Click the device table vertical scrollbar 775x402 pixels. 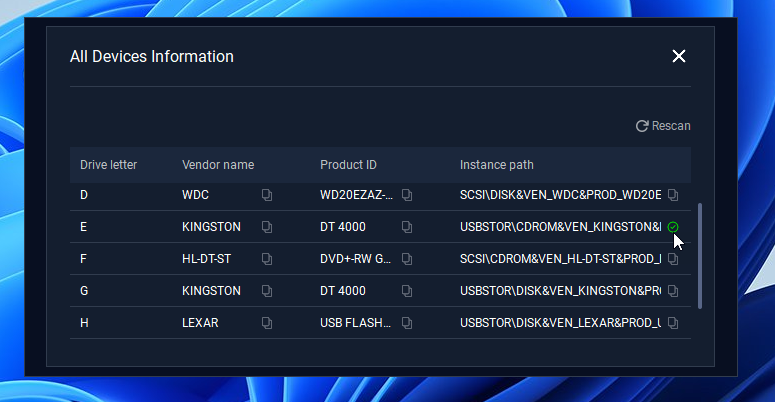(x=699, y=256)
